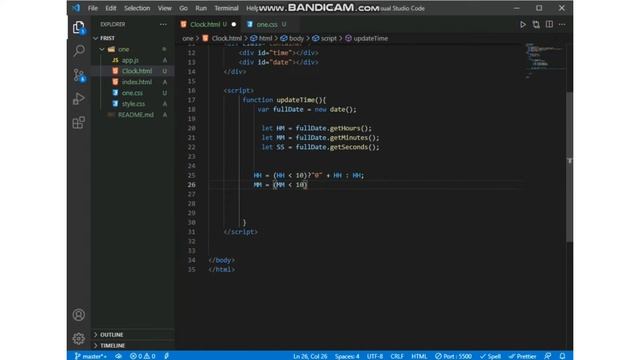Open the Manage gear icon
640x360 pixels.
click(79, 338)
